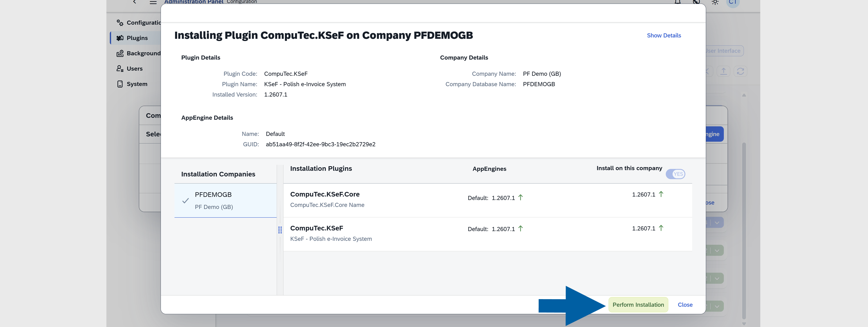Click the Plugins puzzle piece icon
Image resolution: width=868 pixels, height=327 pixels.
click(120, 38)
